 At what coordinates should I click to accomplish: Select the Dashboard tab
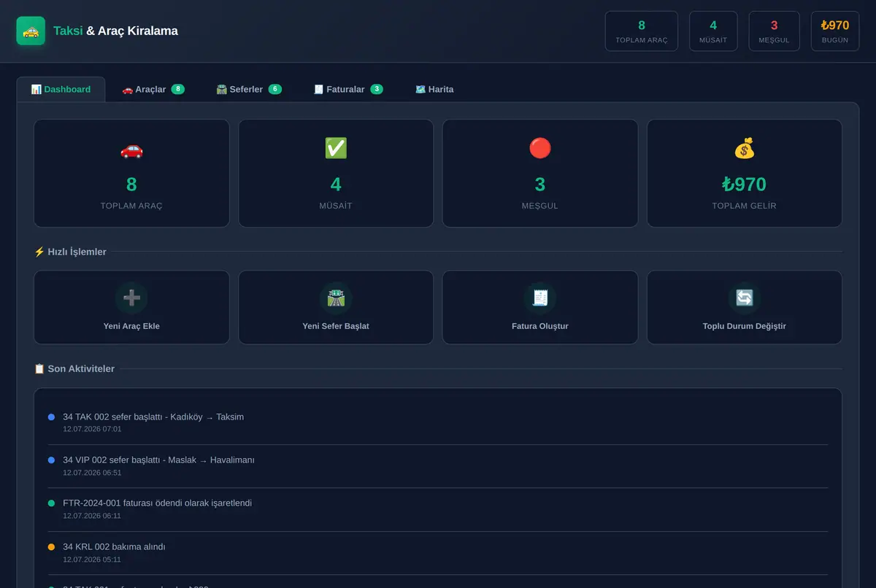61,89
